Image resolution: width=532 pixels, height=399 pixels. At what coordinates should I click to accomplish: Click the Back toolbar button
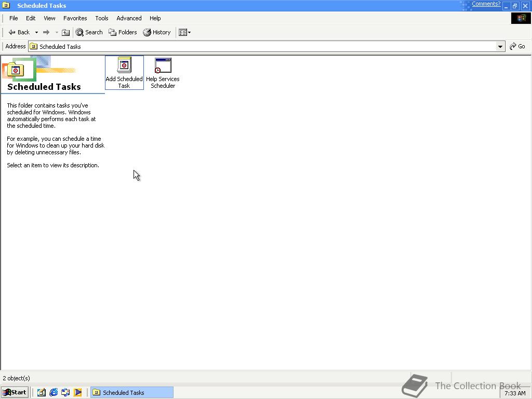(19, 32)
